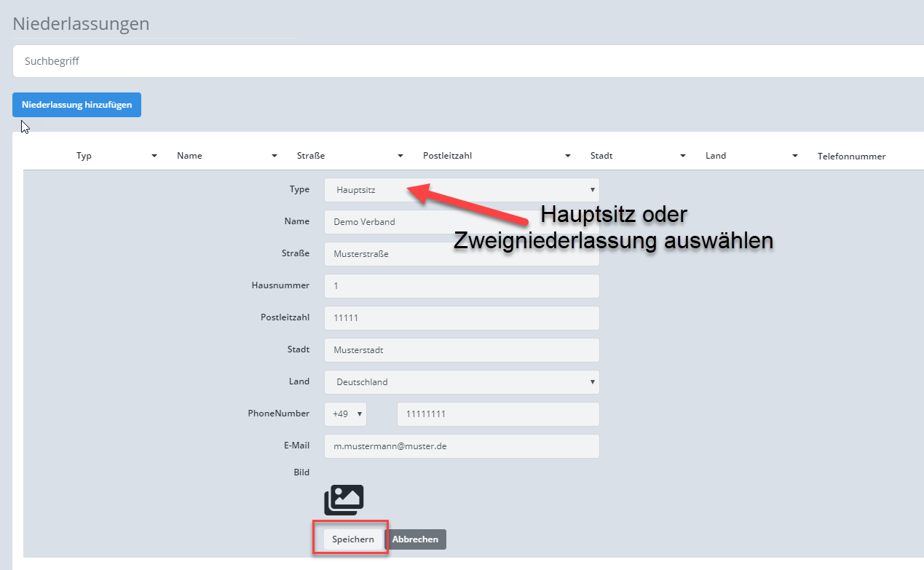The width and height of the screenshot is (924, 570).
Task: Click the image gallery upload icon
Action: tap(344, 500)
